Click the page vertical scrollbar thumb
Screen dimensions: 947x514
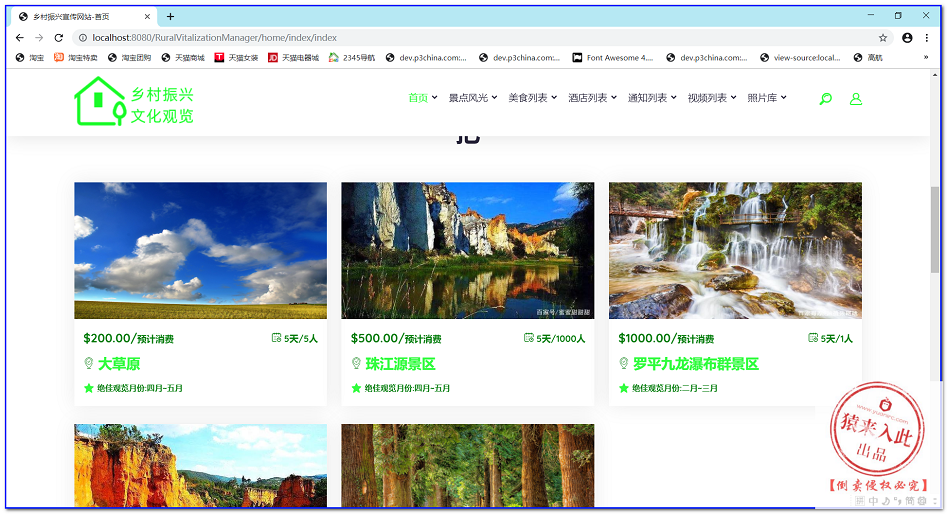pyautogui.click(x=934, y=230)
